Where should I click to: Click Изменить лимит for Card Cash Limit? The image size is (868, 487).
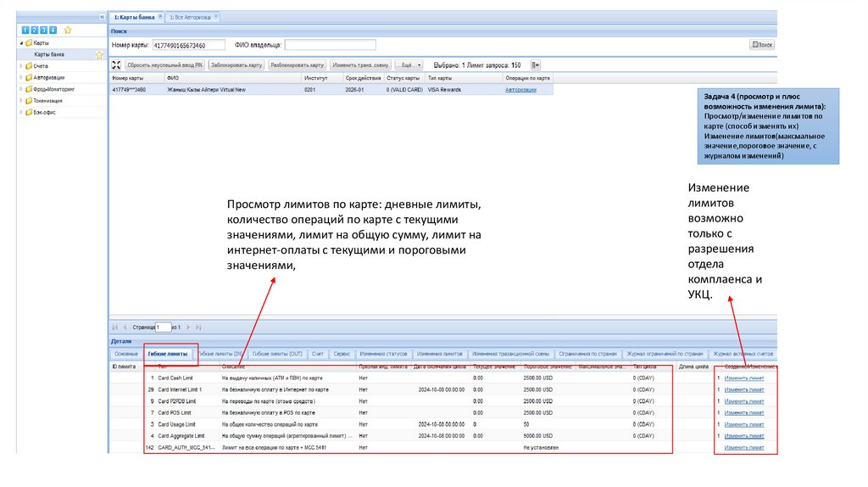point(743,377)
